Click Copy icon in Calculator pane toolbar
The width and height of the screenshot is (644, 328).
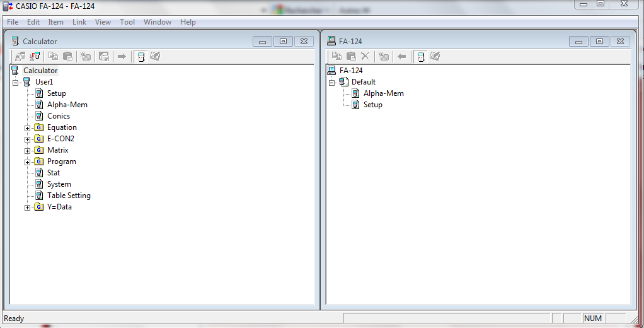(x=53, y=56)
